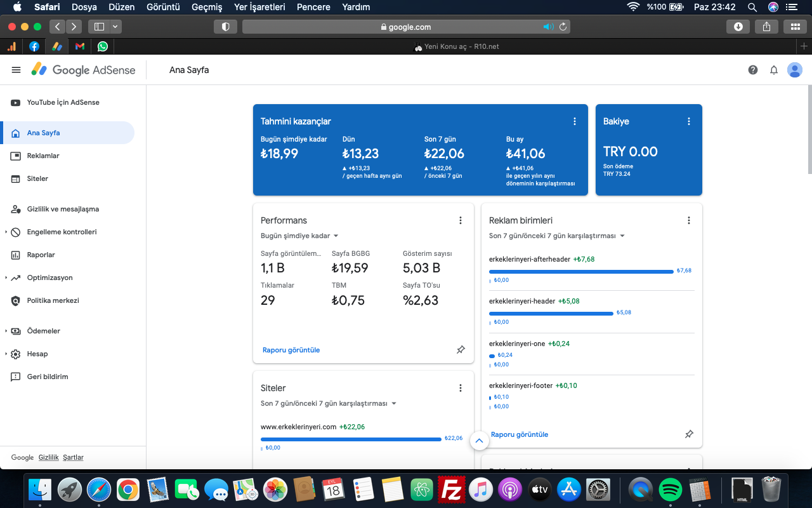
Task: Open the Dosya menu
Action: 84,7
